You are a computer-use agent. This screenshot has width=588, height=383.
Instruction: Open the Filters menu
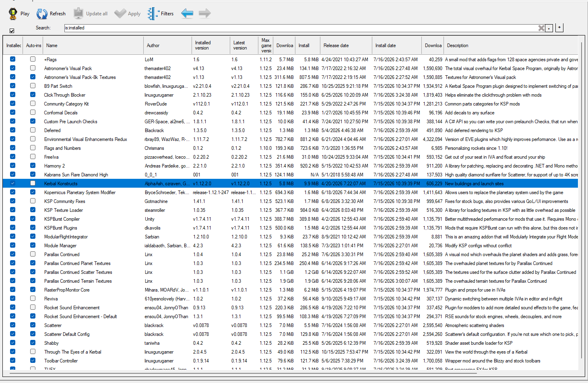[x=161, y=14]
